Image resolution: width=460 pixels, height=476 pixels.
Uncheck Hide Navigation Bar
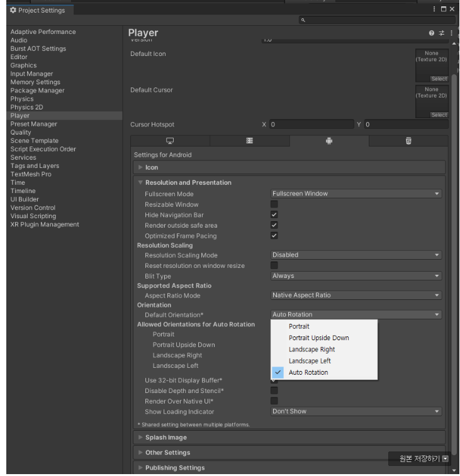click(274, 214)
